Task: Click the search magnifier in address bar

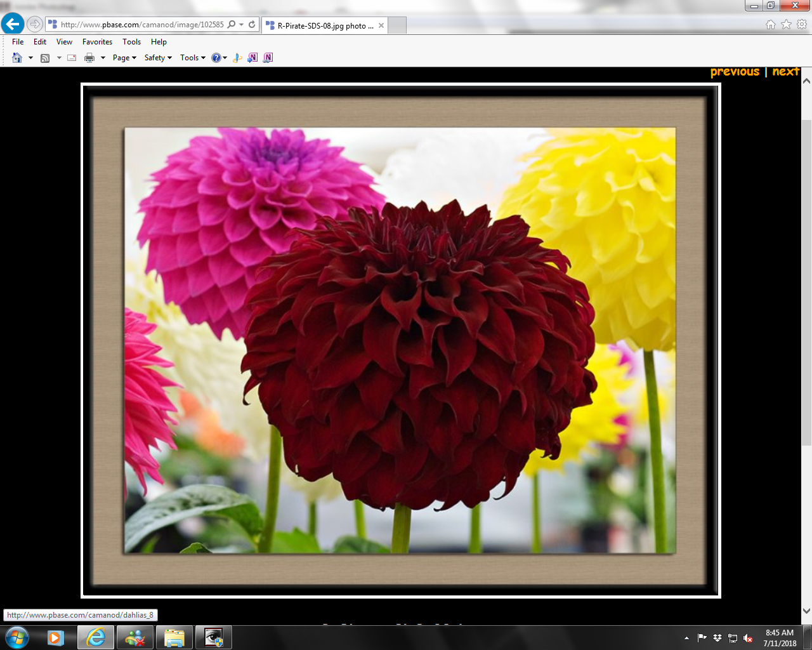Action: (x=232, y=25)
